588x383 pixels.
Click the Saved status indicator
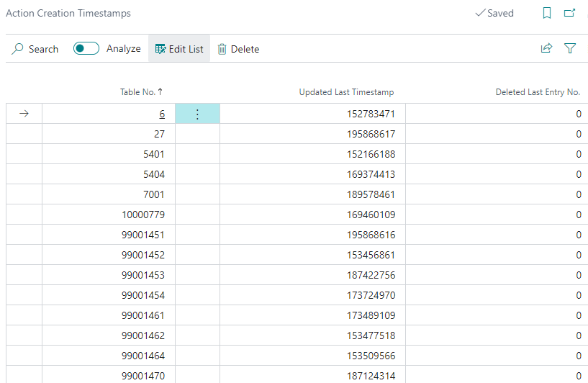494,13
